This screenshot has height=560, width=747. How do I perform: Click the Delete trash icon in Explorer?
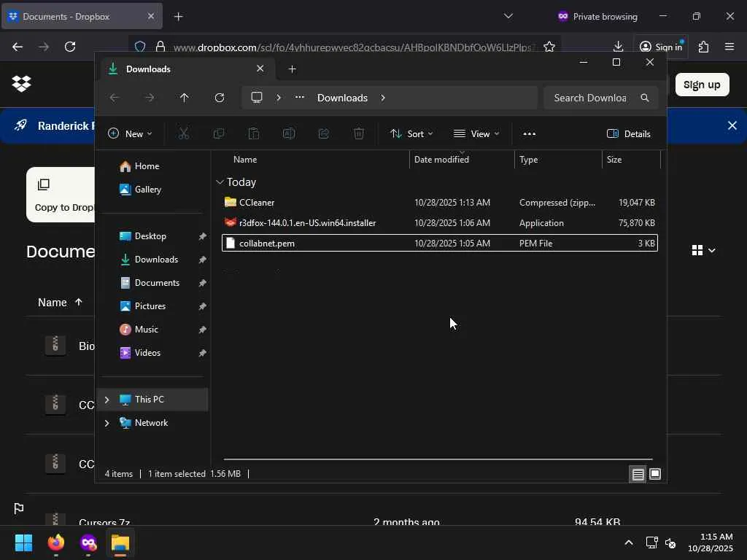point(359,134)
